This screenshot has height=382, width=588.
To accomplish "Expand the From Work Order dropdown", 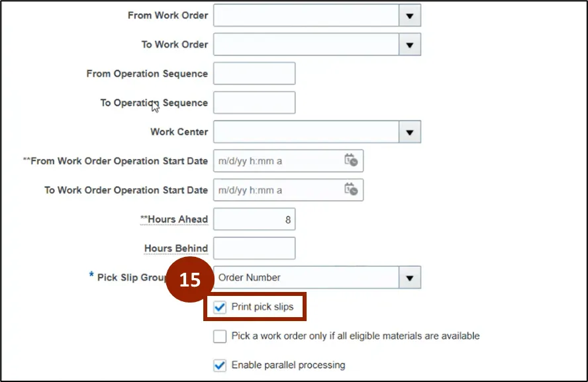I will tap(410, 15).
